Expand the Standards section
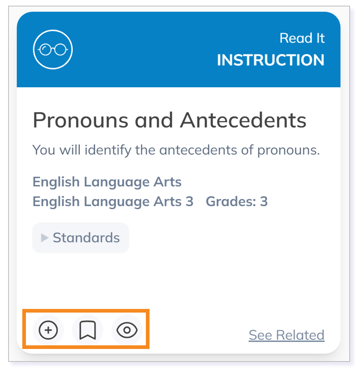 click(x=80, y=238)
